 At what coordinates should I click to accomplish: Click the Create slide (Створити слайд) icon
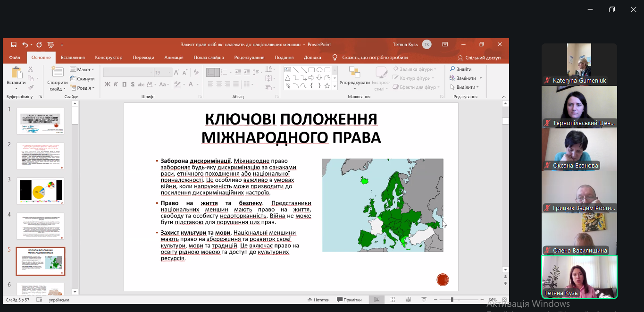[57, 74]
